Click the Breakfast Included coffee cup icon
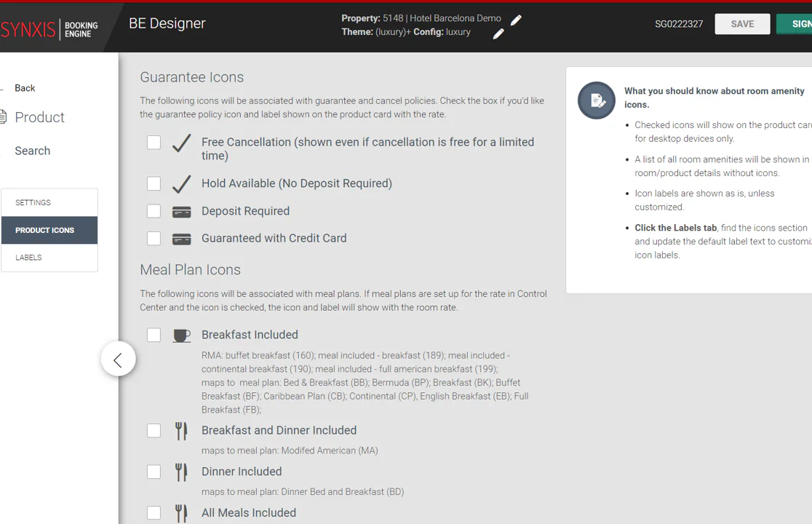The image size is (812, 524). pyautogui.click(x=181, y=336)
